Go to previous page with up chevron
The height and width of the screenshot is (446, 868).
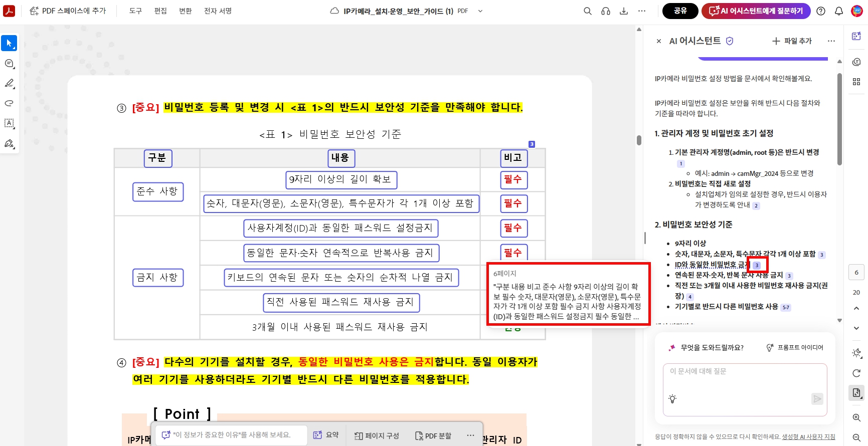coord(856,308)
